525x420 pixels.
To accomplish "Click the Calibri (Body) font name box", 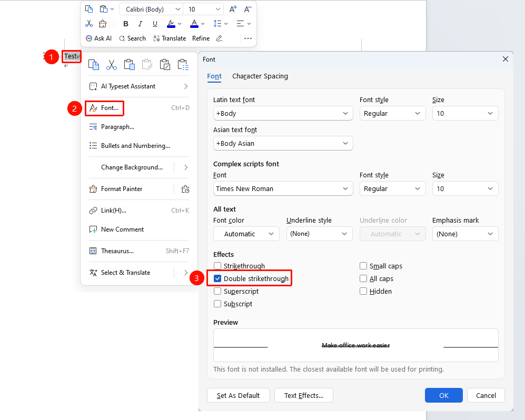I will pos(151,9).
